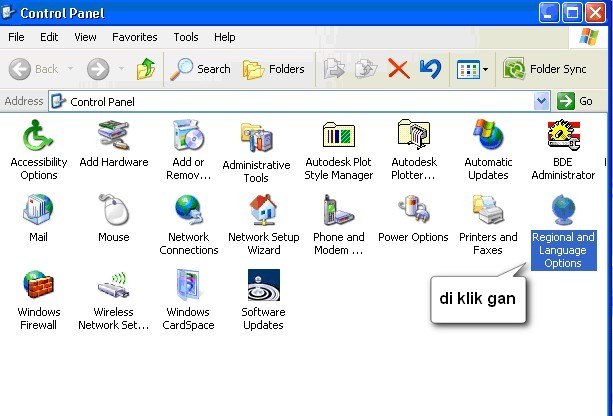Open the Accessibility Options icon

[38, 135]
